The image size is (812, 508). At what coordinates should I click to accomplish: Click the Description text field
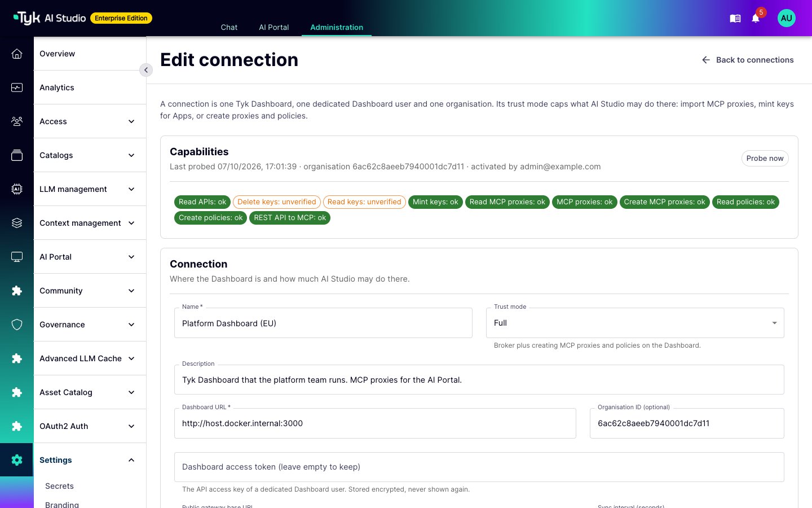(x=479, y=379)
